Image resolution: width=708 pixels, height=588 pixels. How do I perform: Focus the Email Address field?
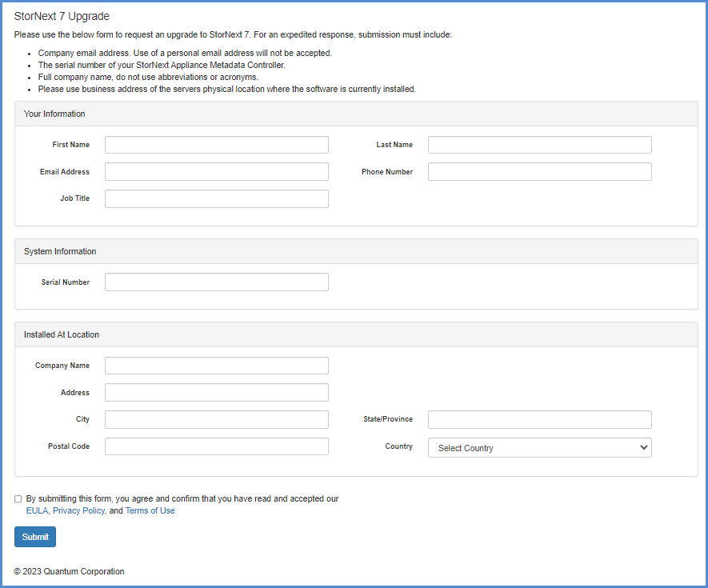217,172
